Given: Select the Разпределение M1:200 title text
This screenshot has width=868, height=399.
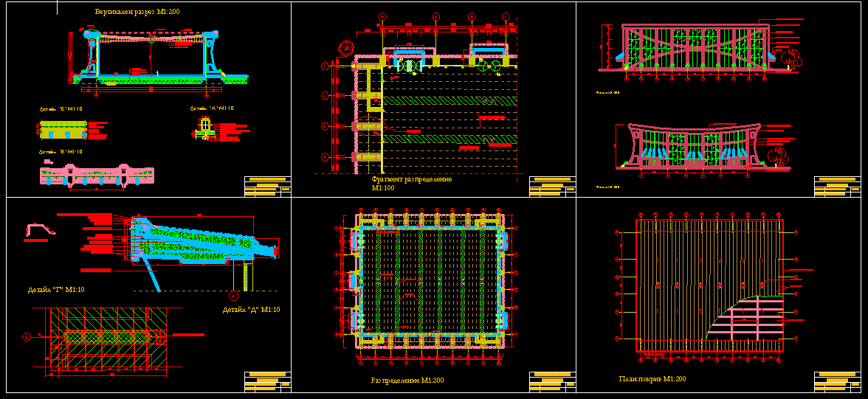Looking at the screenshot, I should click(x=407, y=381).
